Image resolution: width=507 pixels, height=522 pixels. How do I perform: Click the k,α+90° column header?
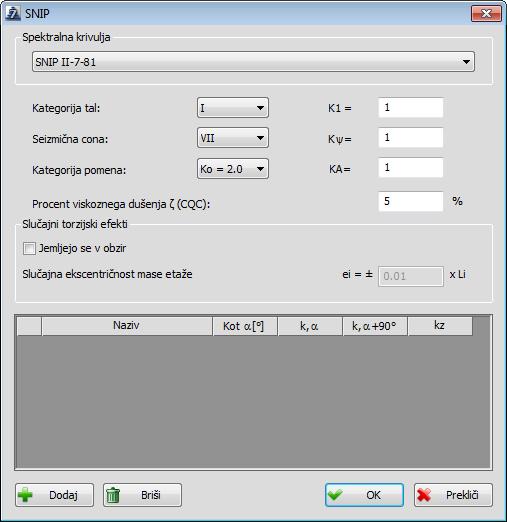pyautogui.click(x=375, y=326)
